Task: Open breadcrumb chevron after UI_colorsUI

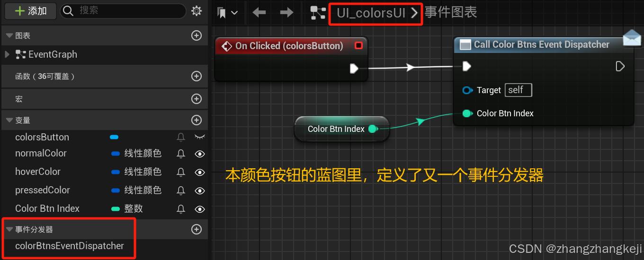Action: coord(414,13)
